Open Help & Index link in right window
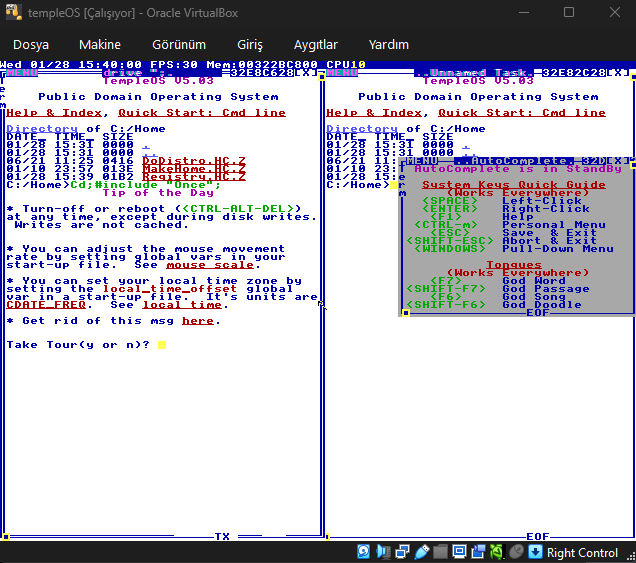Image resolution: width=636 pixels, height=563 pixels. (x=374, y=113)
